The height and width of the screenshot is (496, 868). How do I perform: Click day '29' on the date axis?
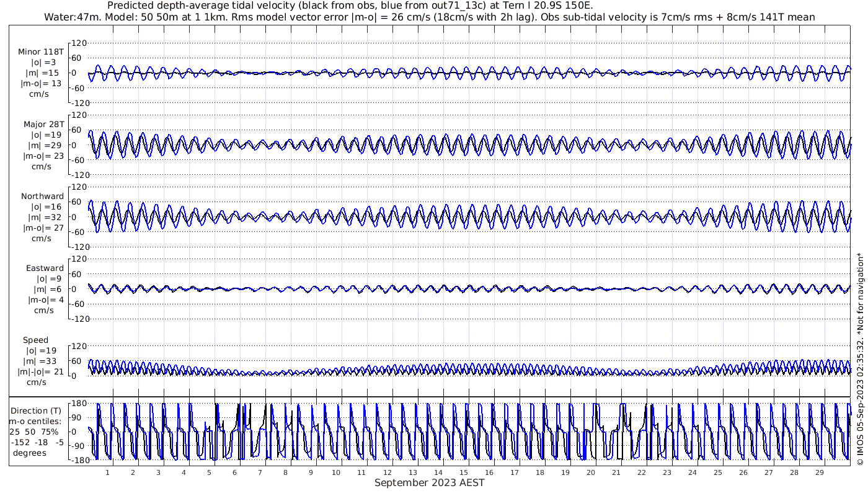[819, 472]
